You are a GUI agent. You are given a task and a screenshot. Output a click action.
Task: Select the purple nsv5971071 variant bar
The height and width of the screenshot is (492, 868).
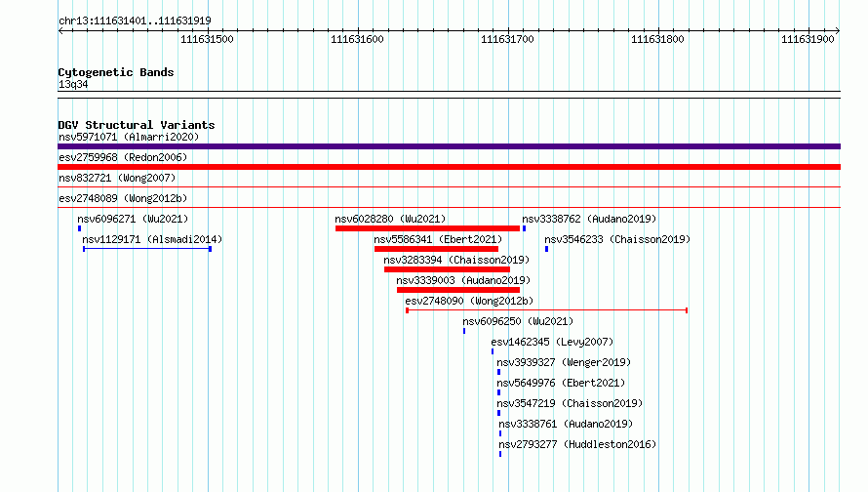(x=449, y=146)
